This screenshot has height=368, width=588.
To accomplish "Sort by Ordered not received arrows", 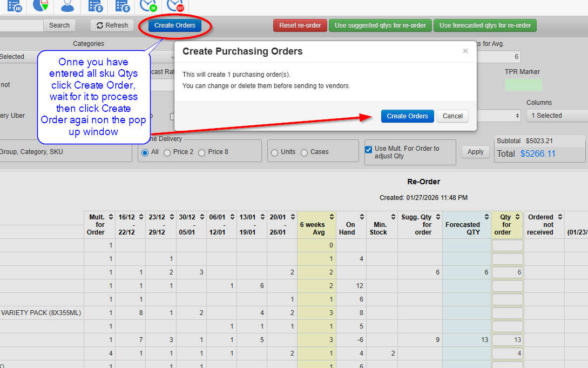I will tap(560, 217).
